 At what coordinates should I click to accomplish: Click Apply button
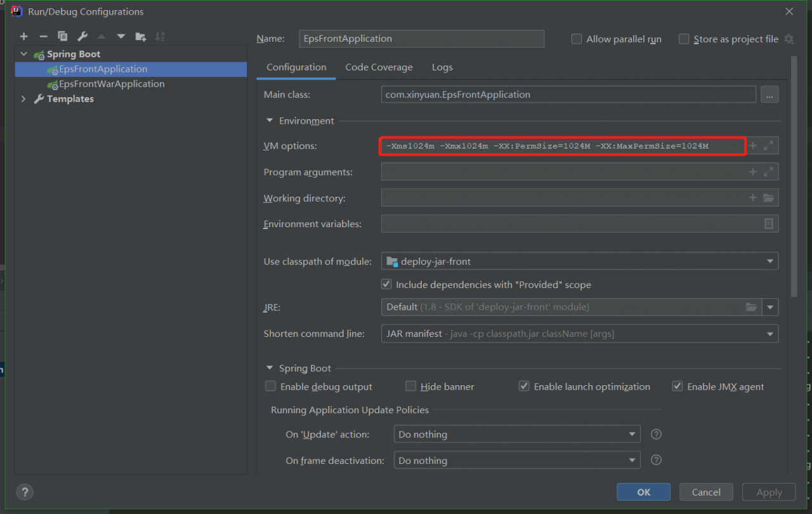[769, 492]
